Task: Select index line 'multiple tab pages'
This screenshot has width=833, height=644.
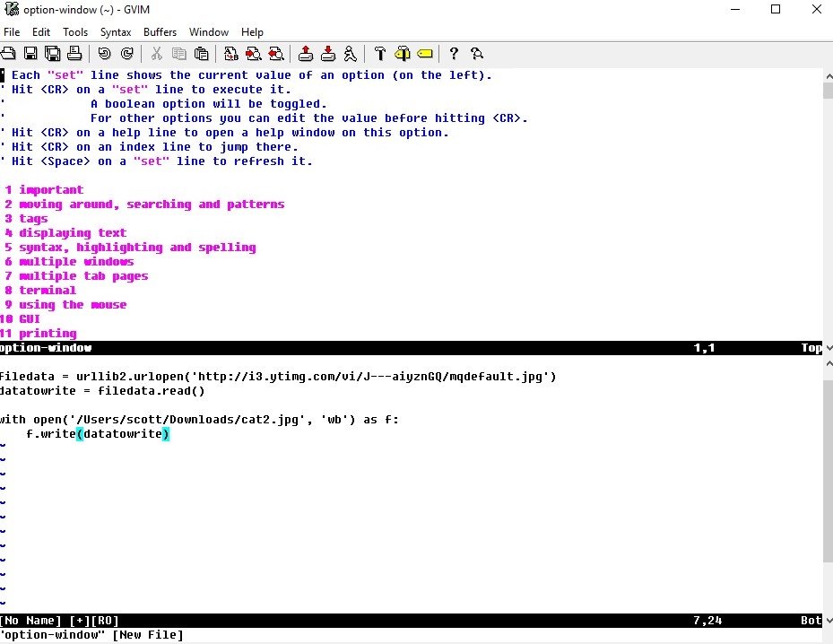Action: (x=76, y=275)
